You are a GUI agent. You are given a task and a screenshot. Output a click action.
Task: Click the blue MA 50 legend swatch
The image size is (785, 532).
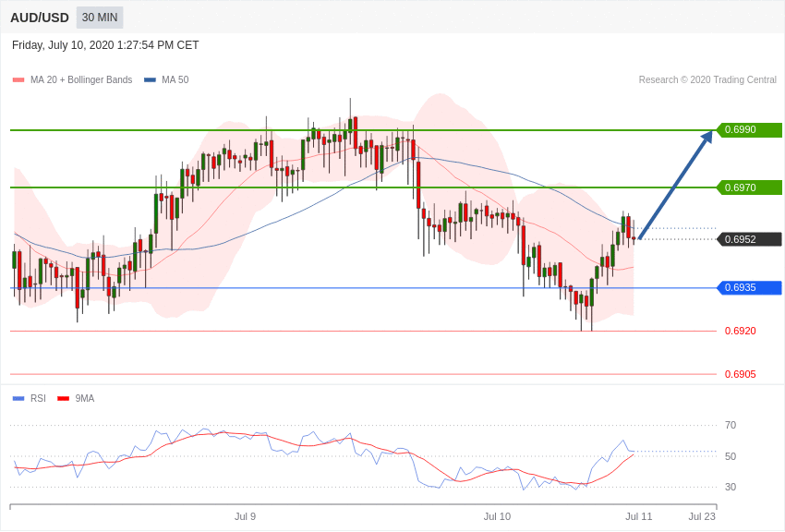coord(150,80)
